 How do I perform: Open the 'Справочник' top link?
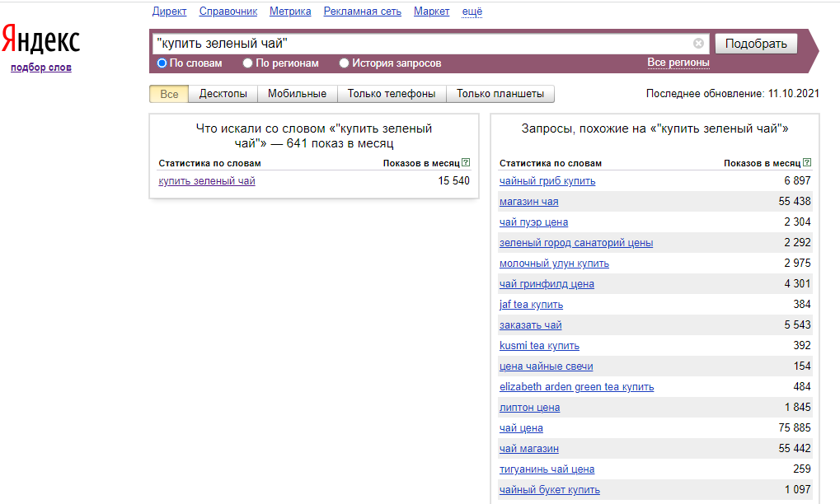(228, 12)
